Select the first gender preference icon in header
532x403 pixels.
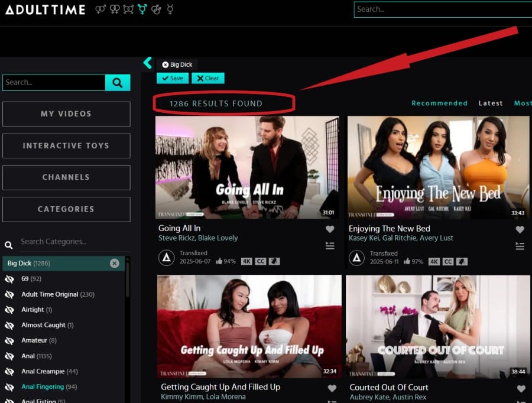point(100,9)
